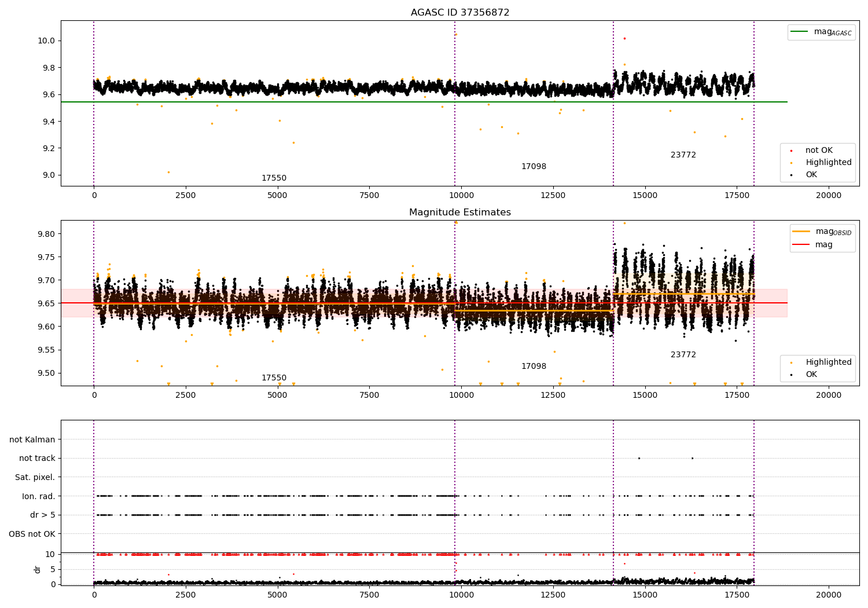
Task: Click the green mag AGASC horizontal line
Action: pyautogui.click(x=424, y=102)
